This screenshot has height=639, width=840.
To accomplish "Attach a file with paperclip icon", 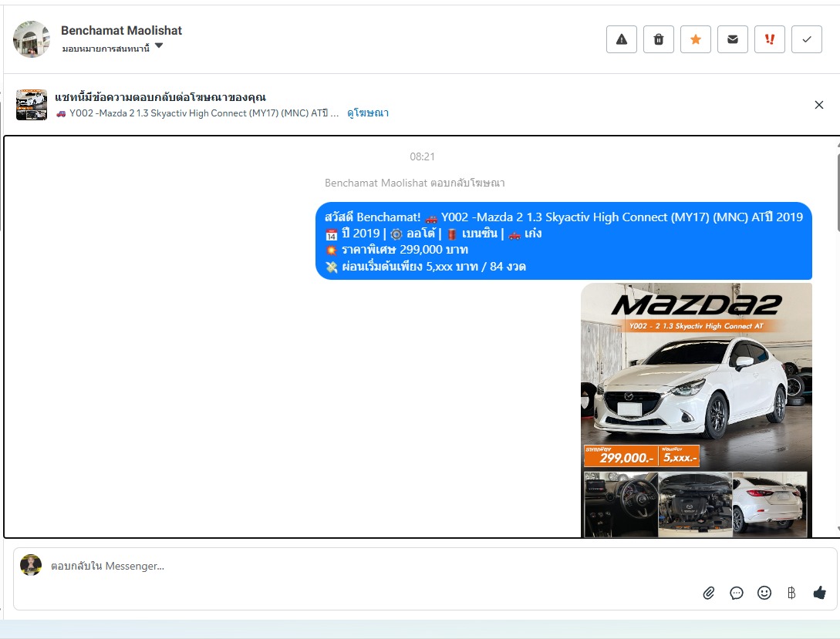I will [x=708, y=593].
